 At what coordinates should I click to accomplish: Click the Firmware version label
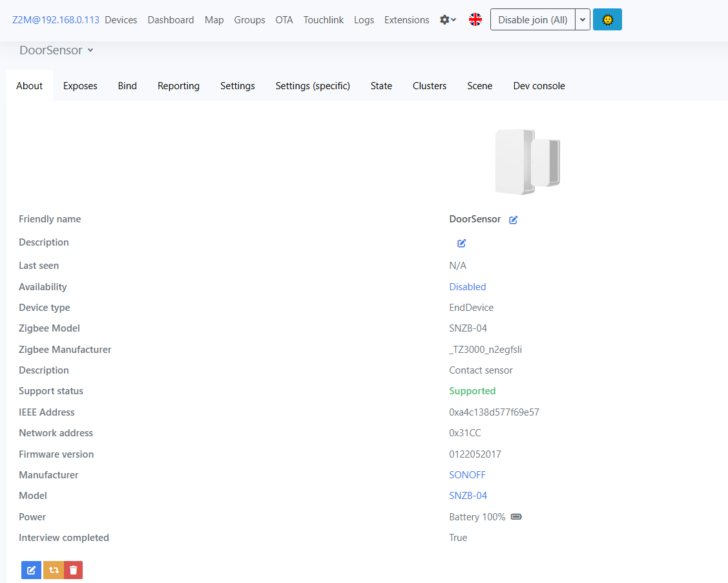tap(56, 454)
